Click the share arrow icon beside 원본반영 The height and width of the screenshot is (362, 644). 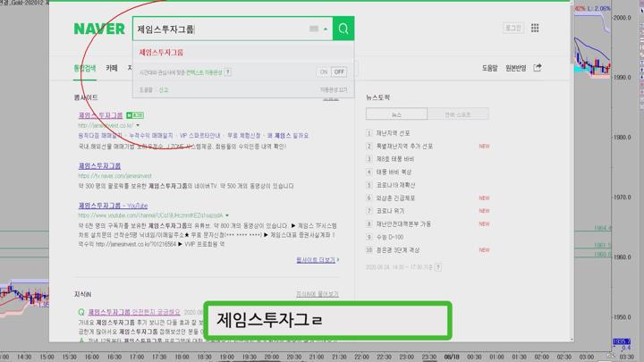click(x=538, y=68)
